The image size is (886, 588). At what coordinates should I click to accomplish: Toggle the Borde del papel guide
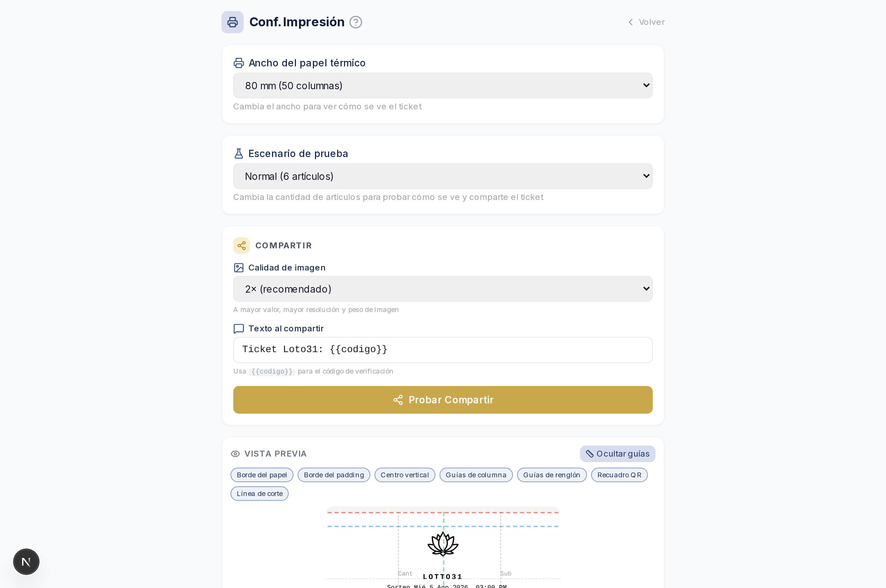262,475
